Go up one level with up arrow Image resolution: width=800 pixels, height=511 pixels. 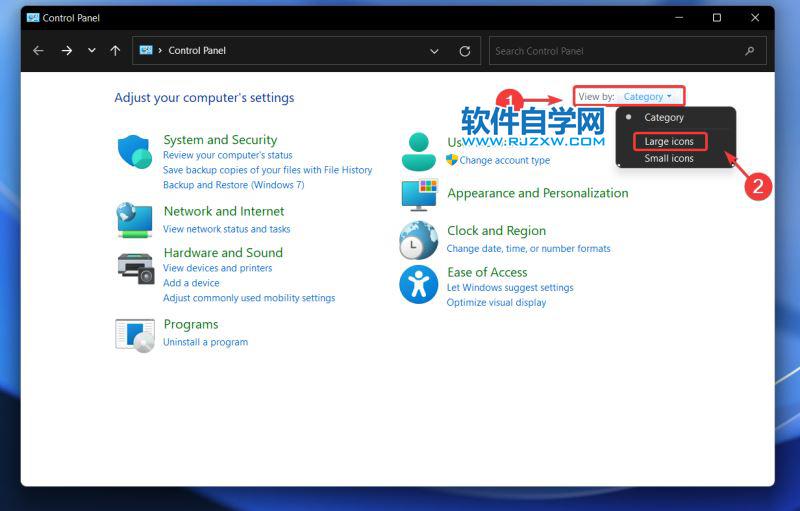(x=115, y=50)
